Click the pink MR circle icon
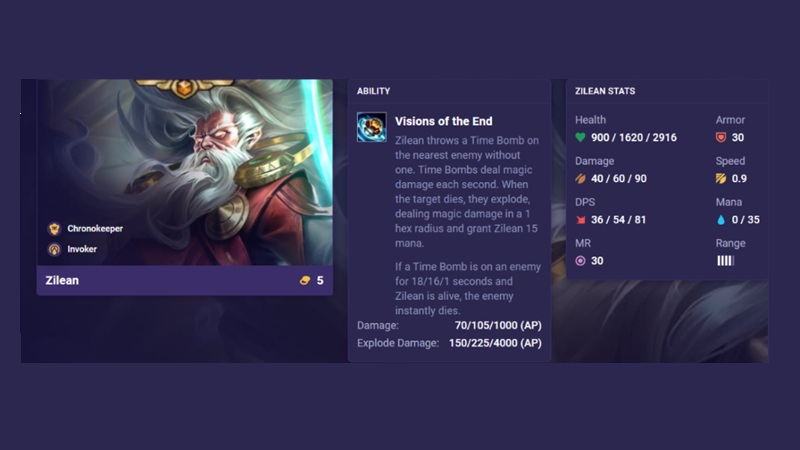Image resolution: width=800 pixels, height=450 pixels. point(581,261)
